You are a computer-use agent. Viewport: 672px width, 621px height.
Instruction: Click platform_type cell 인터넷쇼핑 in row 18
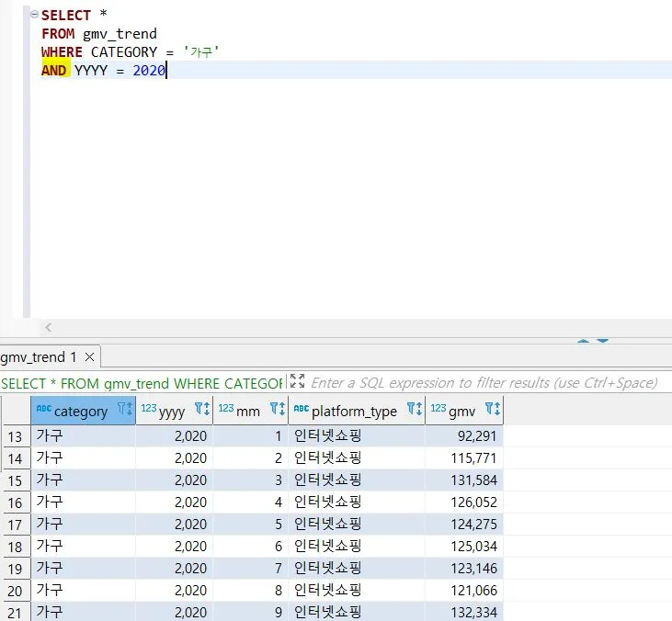click(357, 547)
